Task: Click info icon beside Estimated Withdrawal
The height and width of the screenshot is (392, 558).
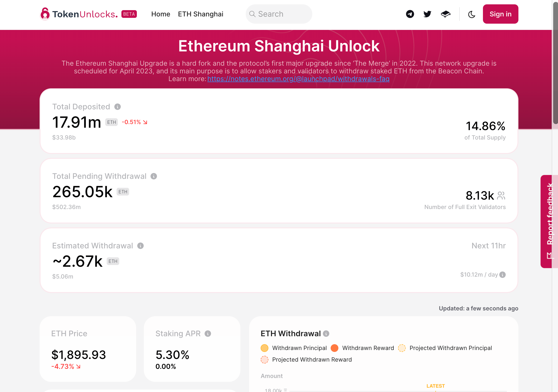Action: point(140,246)
